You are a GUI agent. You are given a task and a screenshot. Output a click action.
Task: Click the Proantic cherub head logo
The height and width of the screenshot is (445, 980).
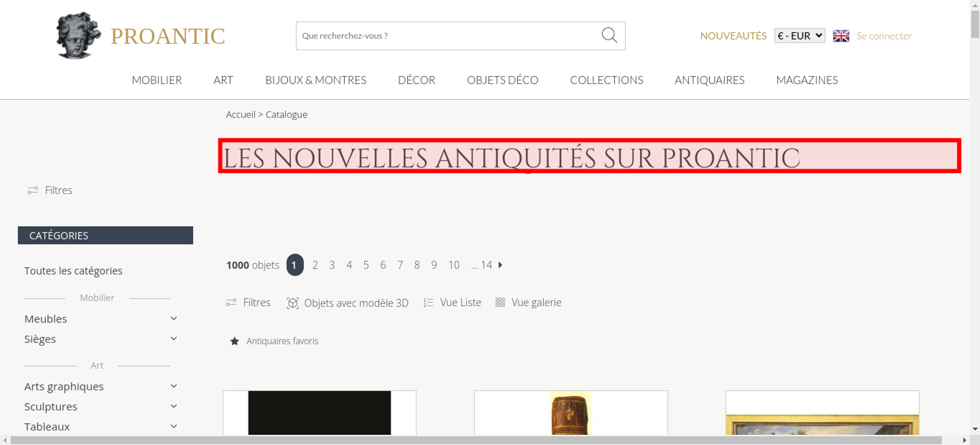78,35
